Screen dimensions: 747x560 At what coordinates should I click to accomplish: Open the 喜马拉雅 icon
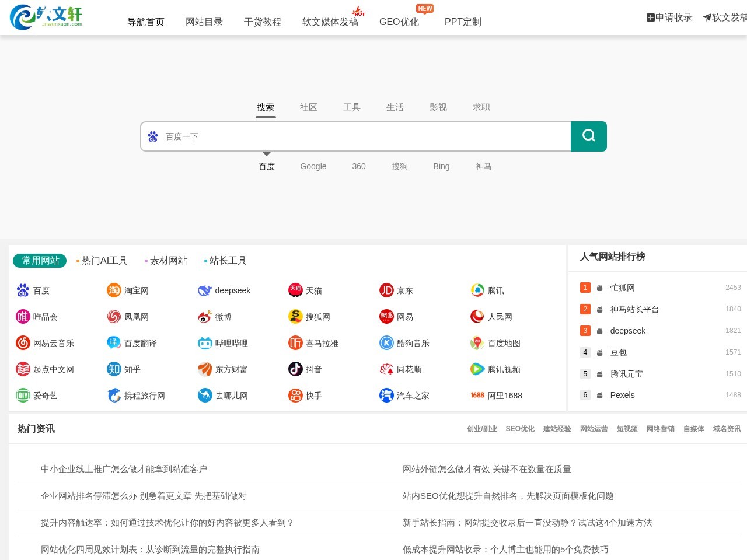(295, 343)
